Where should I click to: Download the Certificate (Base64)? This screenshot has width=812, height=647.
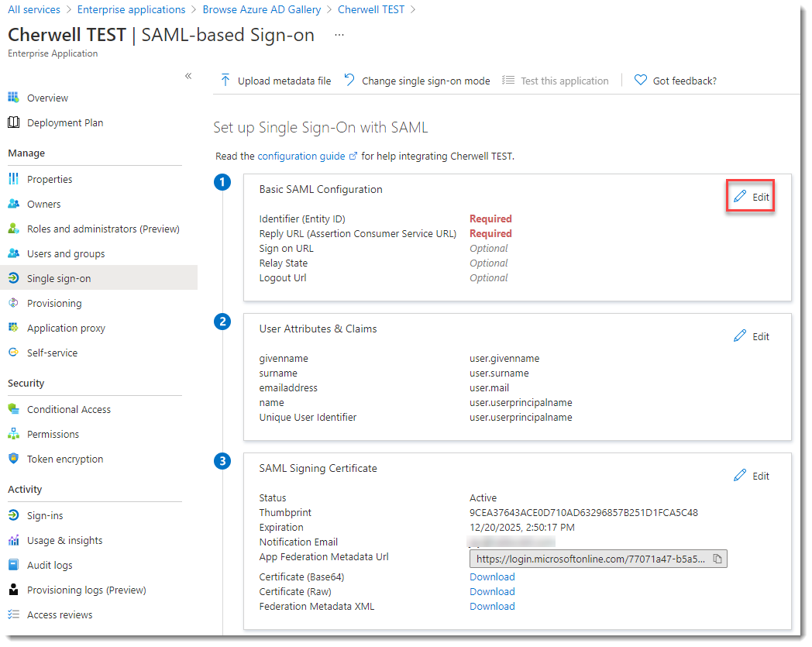pos(492,576)
